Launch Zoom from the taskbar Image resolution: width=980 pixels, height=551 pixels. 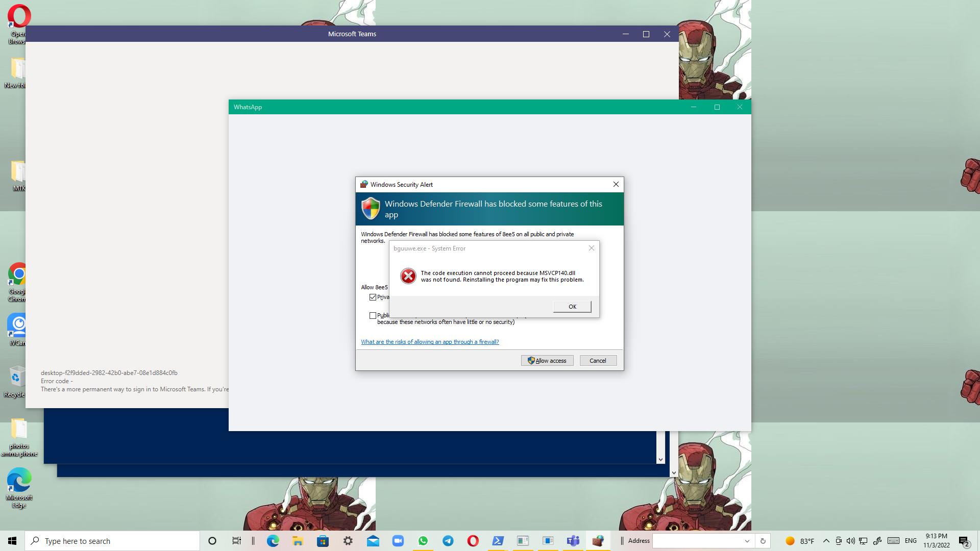click(x=398, y=541)
